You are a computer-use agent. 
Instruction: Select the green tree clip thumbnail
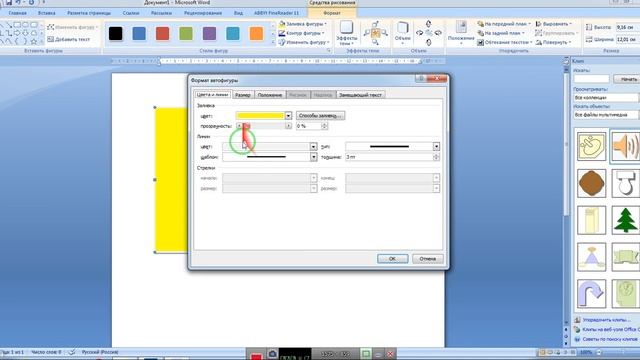click(x=625, y=220)
